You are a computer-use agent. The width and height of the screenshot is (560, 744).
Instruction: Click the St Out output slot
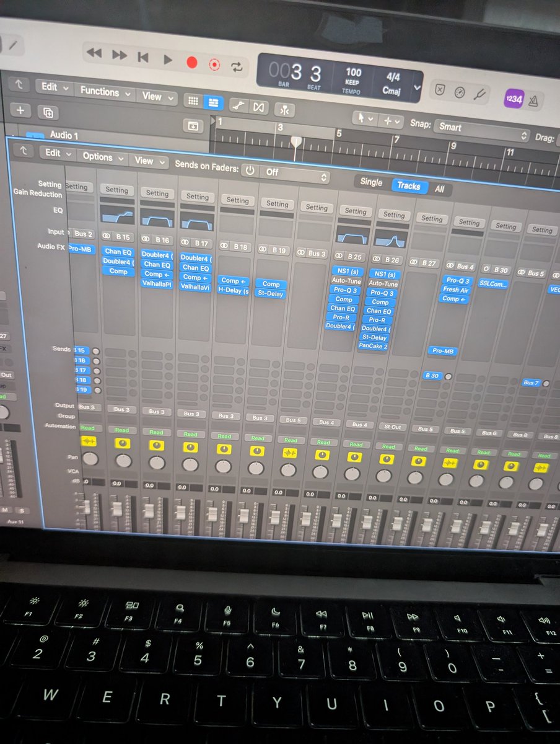point(393,427)
